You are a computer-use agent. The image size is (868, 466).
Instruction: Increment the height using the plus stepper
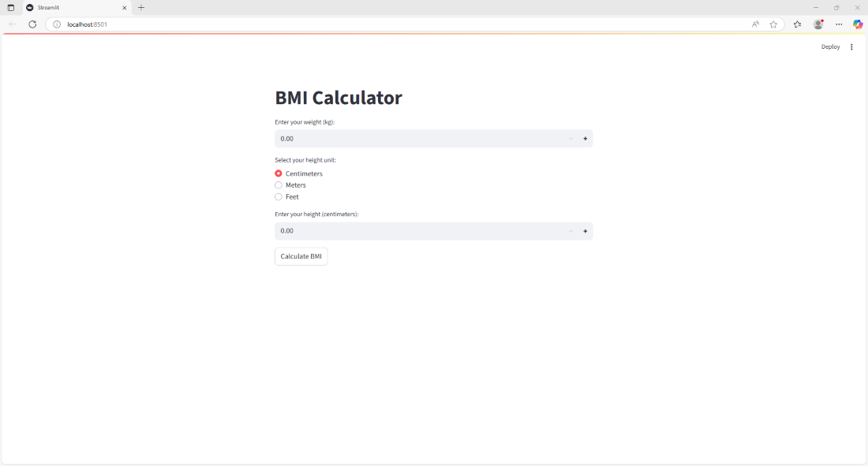[585, 230]
